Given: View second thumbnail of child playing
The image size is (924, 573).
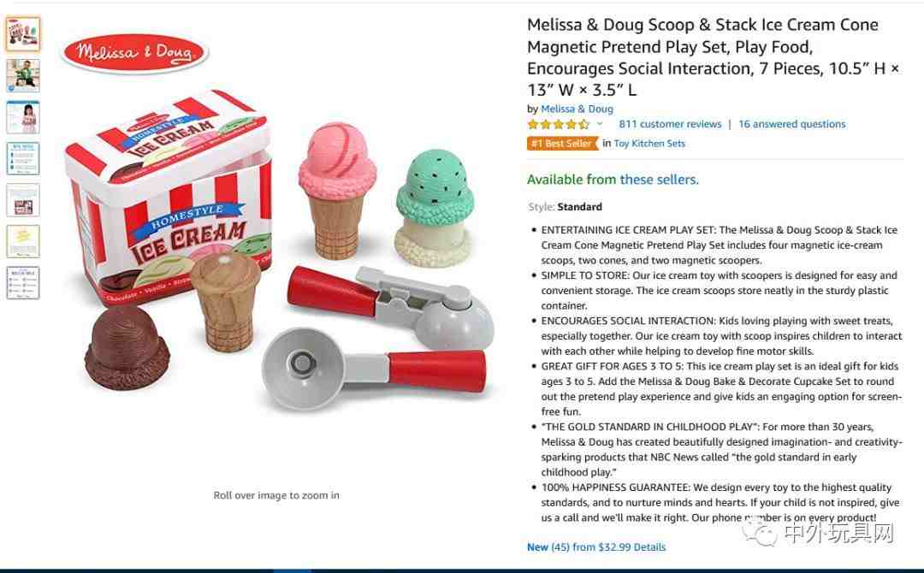Looking at the screenshot, I should [x=23, y=75].
